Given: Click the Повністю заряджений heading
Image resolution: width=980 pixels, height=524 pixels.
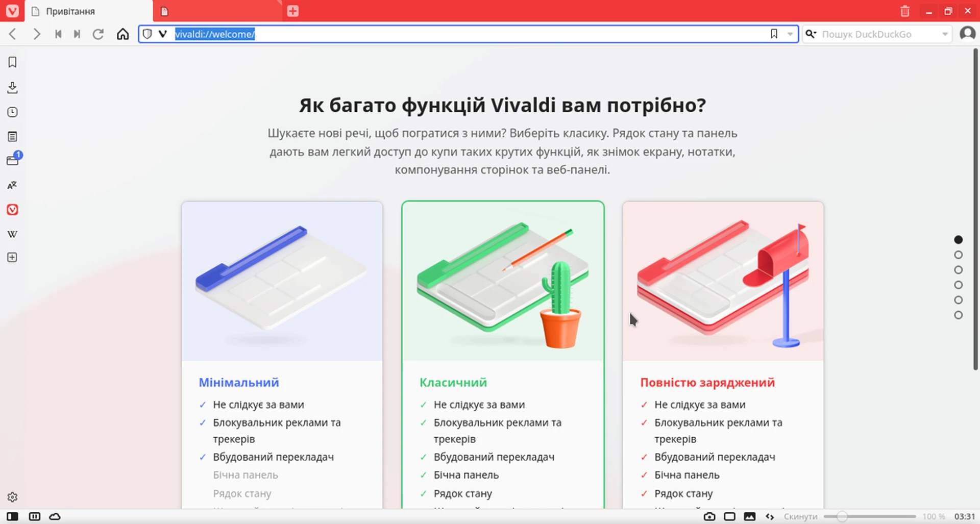Looking at the screenshot, I should click(x=707, y=382).
